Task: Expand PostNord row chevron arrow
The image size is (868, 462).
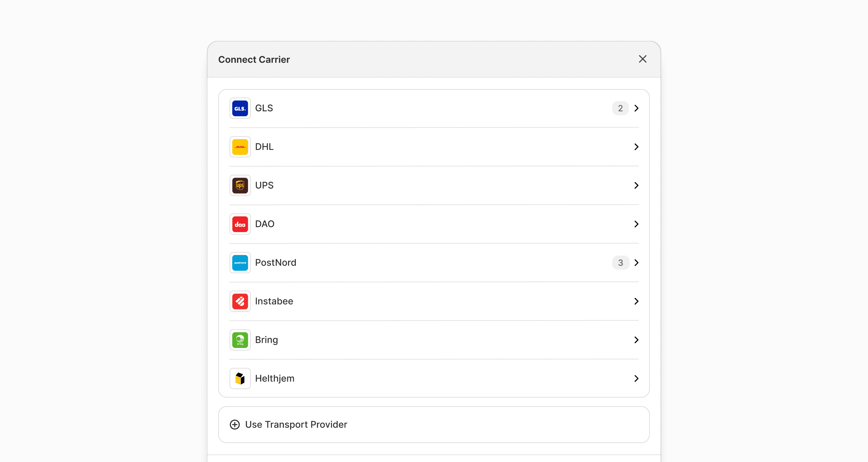Action: point(636,263)
